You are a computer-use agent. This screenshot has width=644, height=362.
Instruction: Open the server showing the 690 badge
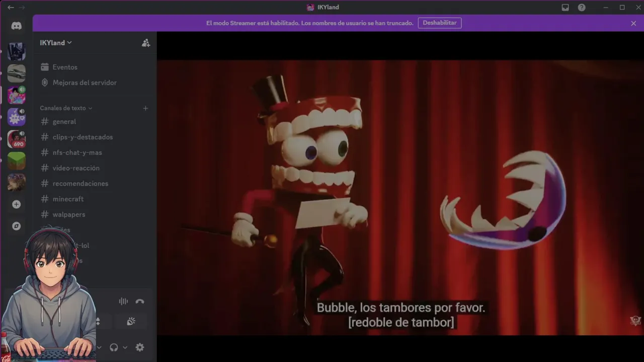[17, 139]
